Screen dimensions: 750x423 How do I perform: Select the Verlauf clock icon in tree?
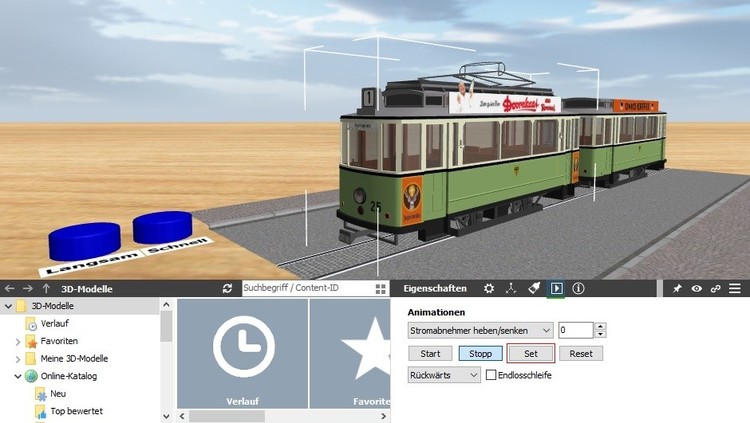click(31, 324)
